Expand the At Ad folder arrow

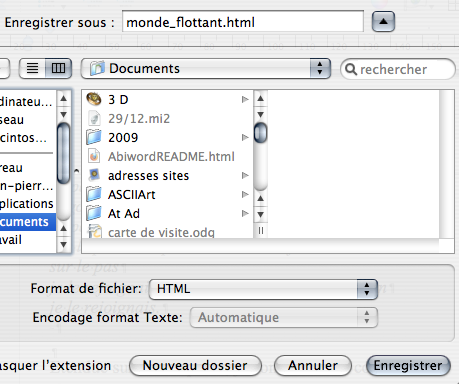coord(245,213)
